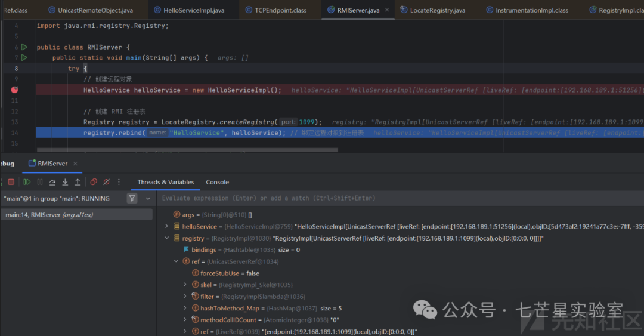Expand the hashToMethod_Map node
Screen dimensions: 644x336
pyautogui.click(x=185, y=308)
